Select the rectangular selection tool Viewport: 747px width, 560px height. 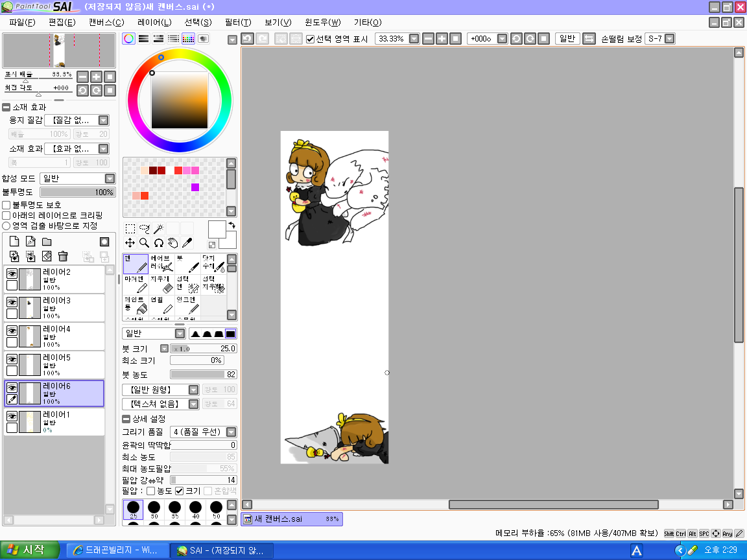(x=130, y=229)
